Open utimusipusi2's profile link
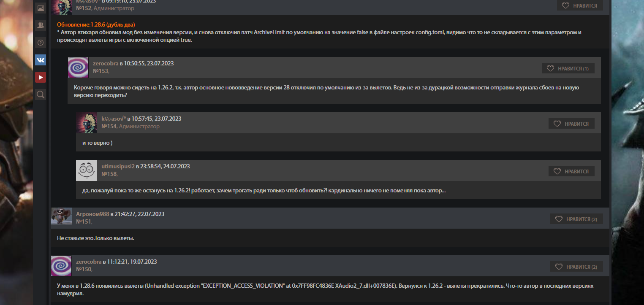Image resolution: width=644 pixels, height=305 pixels. coord(118,166)
